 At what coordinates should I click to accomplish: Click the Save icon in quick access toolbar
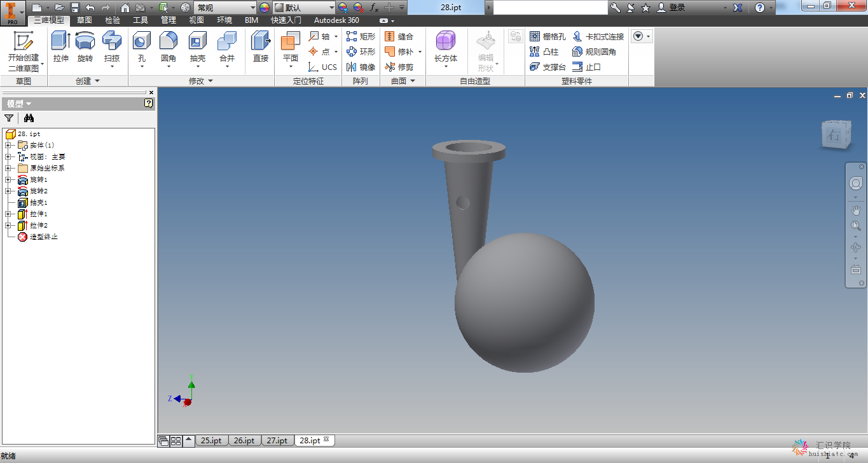click(x=75, y=8)
